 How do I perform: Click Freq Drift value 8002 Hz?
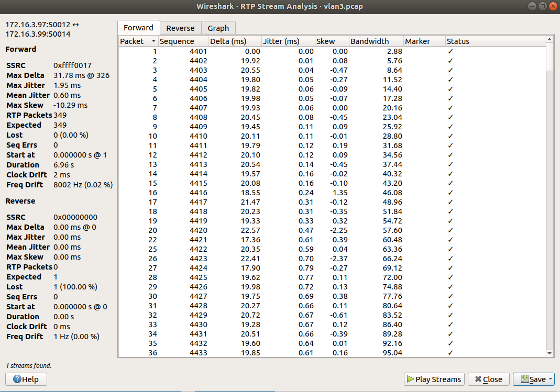83,185
